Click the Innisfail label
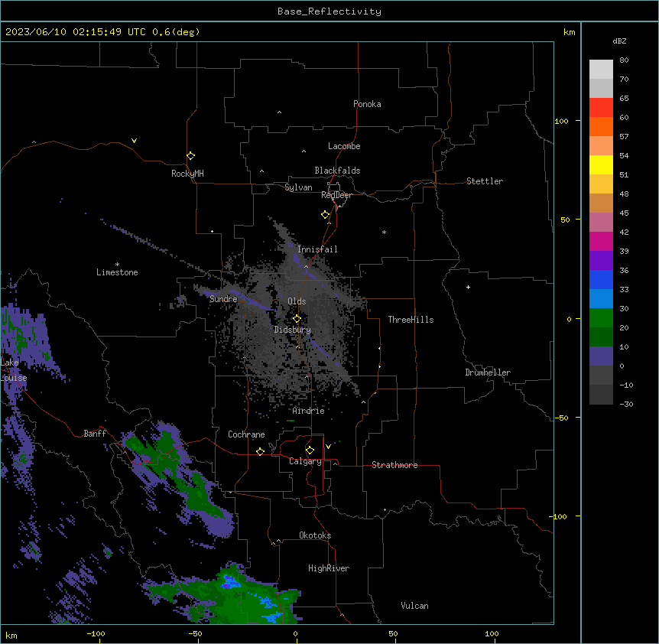The image size is (659, 644). 317,249
